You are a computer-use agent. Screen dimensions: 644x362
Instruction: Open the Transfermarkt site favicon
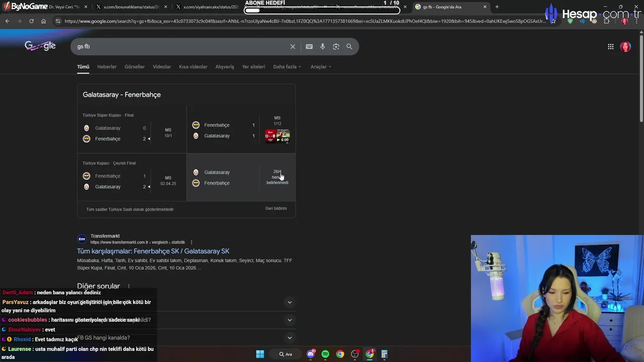tap(82, 239)
